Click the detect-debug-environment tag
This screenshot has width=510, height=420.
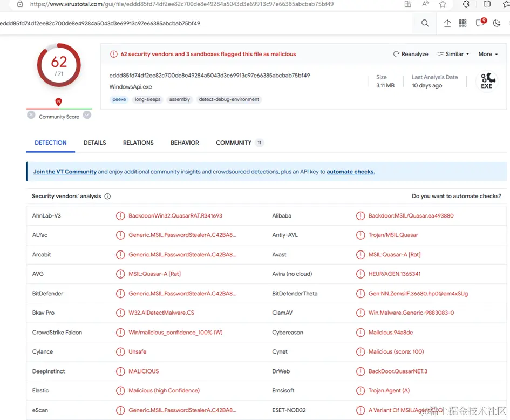click(x=229, y=99)
